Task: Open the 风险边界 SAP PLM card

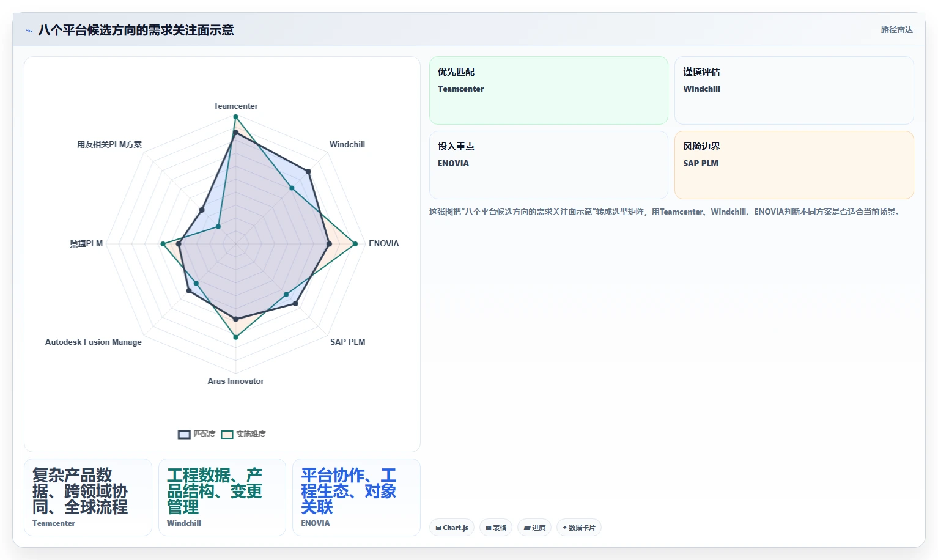Action: (x=794, y=165)
